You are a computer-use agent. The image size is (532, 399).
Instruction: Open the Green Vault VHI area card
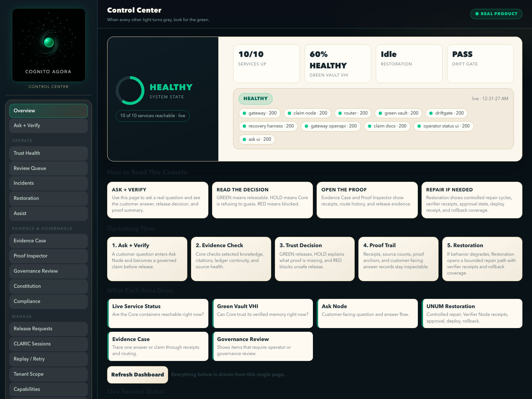pos(263,313)
